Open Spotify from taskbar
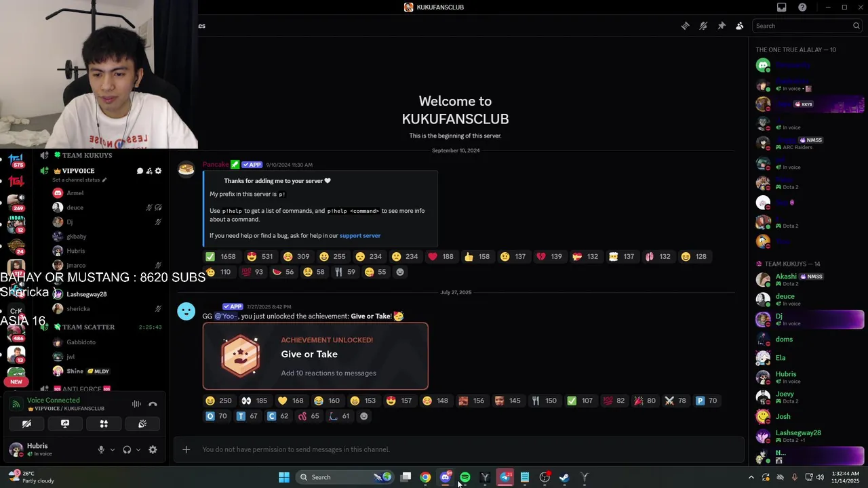The height and width of the screenshot is (488, 868). click(465, 477)
